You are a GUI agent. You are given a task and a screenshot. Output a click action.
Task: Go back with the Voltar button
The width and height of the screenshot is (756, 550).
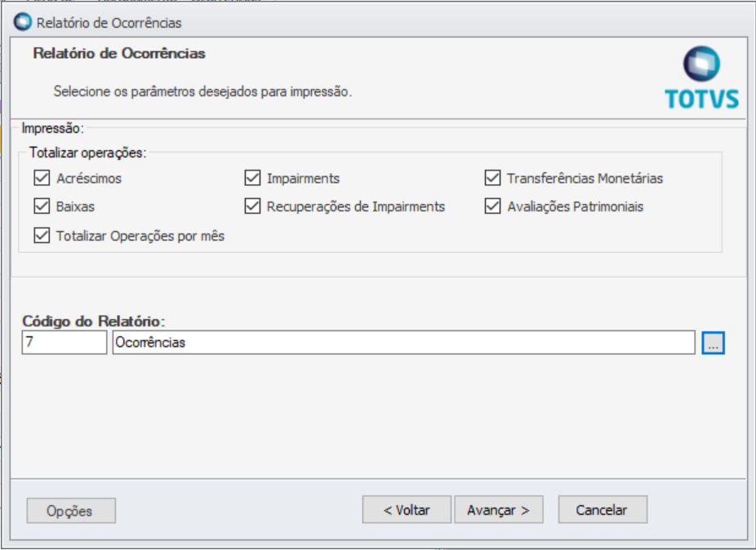click(x=407, y=509)
